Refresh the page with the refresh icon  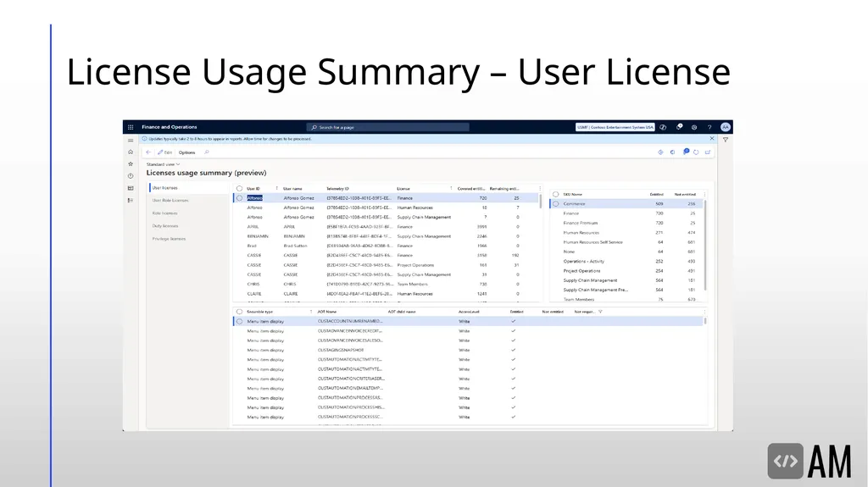click(696, 152)
